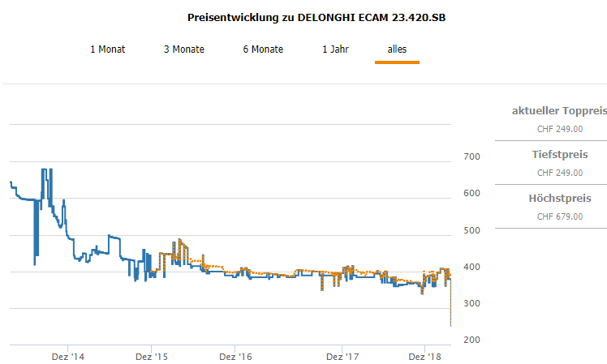The width and height of the screenshot is (607, 364).
Task: Click the Dez '18 x-axis label
Action: point(425,357)
